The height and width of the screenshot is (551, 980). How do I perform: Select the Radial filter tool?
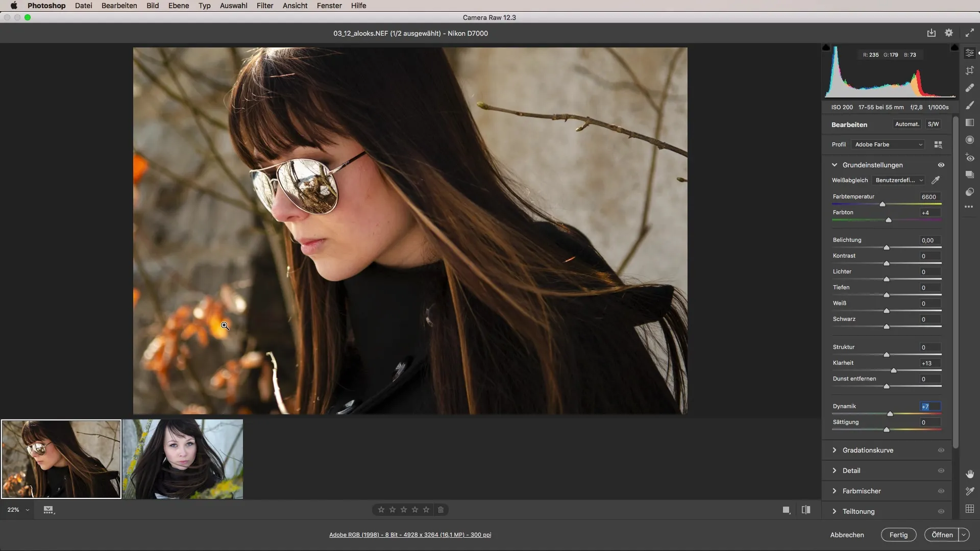tap(970, 140)
